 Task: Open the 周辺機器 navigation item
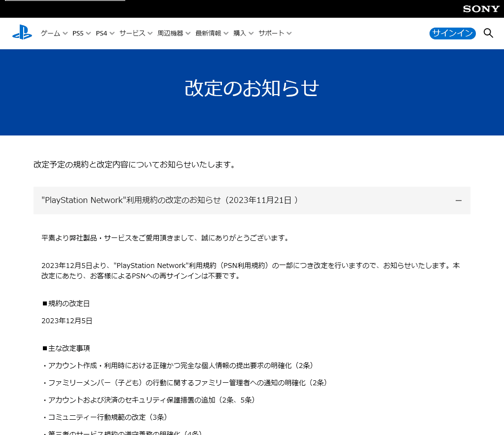click(x=170, y=33)
